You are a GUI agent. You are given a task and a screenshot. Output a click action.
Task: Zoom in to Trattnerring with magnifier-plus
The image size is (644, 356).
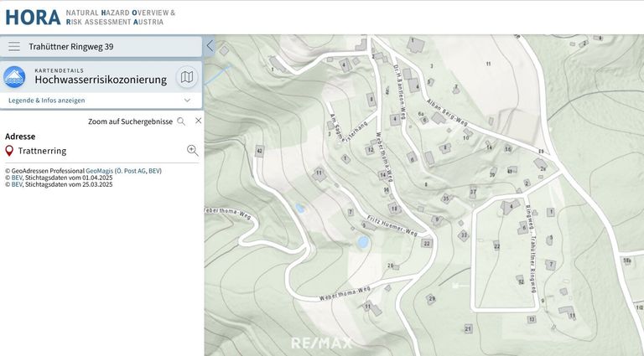(192, 151)
